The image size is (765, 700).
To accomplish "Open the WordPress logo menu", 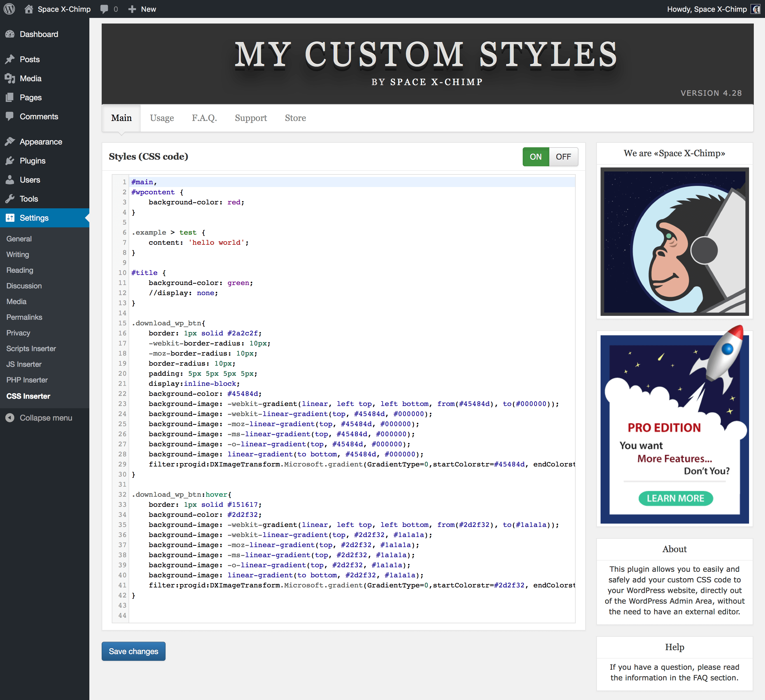I will pos(9,9).
